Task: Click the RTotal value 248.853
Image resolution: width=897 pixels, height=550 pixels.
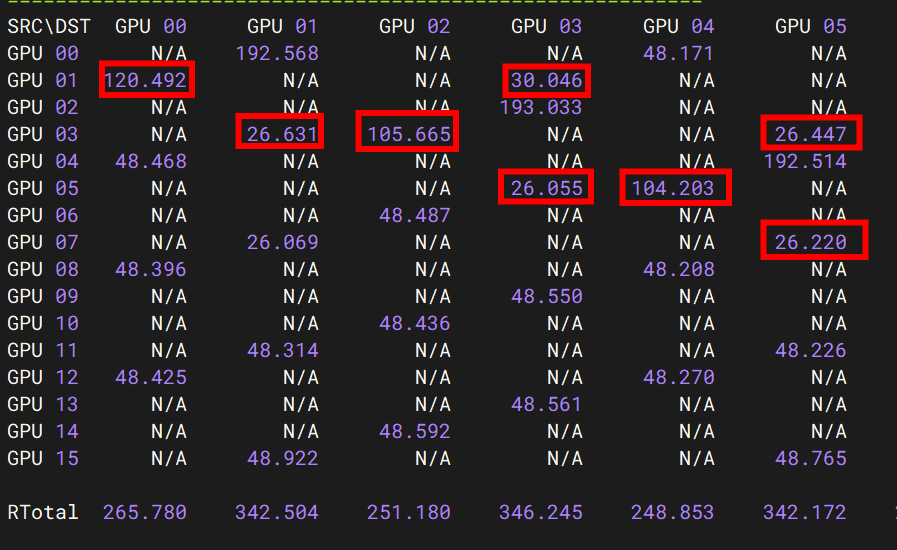Action: pyautogui.click(x=673, y=512)
